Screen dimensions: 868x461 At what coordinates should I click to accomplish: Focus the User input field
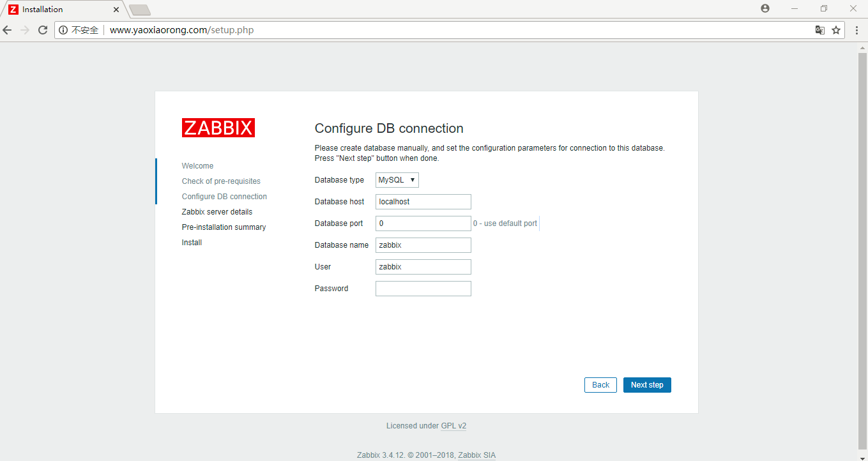423,267
